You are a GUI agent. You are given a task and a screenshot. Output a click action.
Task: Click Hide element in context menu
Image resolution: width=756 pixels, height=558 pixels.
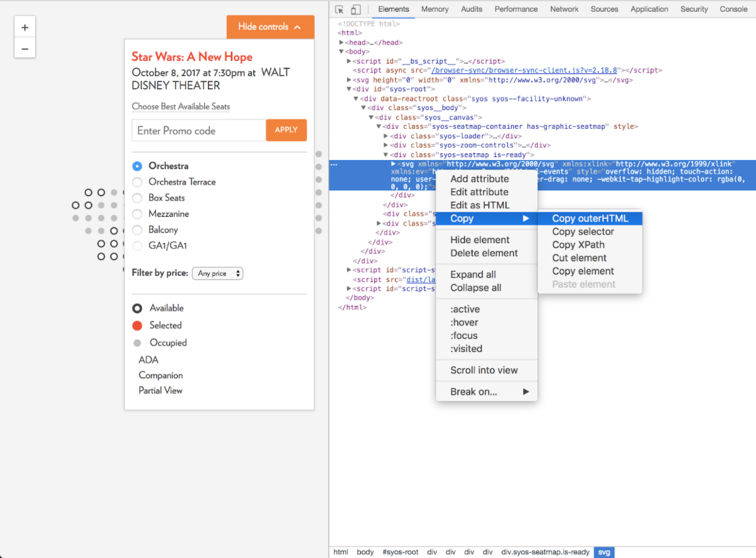tap(487, 240)
